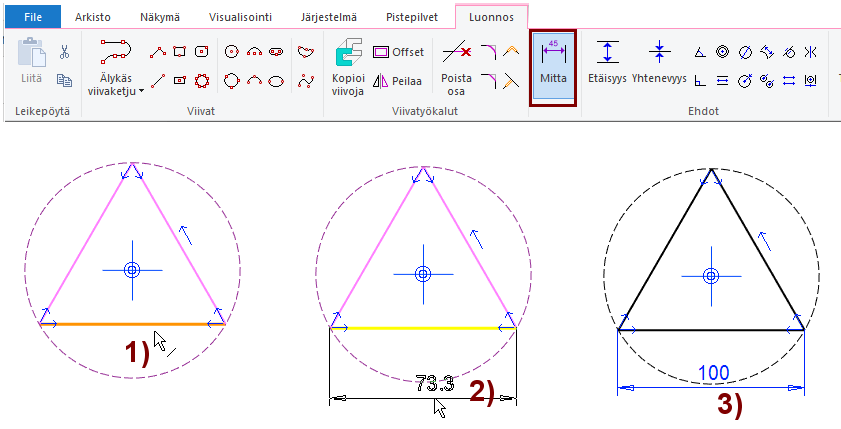
Task: Apply the Yhtenevyys coincidence constraint
Action: click(659, 63)
